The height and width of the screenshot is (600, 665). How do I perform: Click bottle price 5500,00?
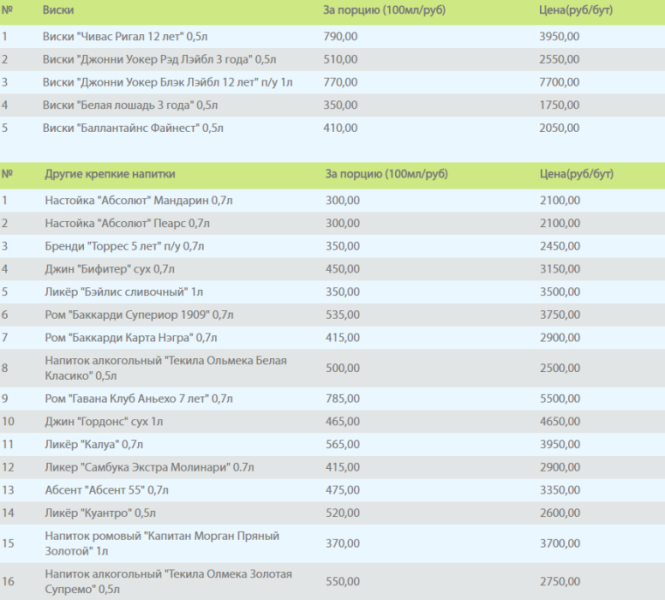click(560, 399)
